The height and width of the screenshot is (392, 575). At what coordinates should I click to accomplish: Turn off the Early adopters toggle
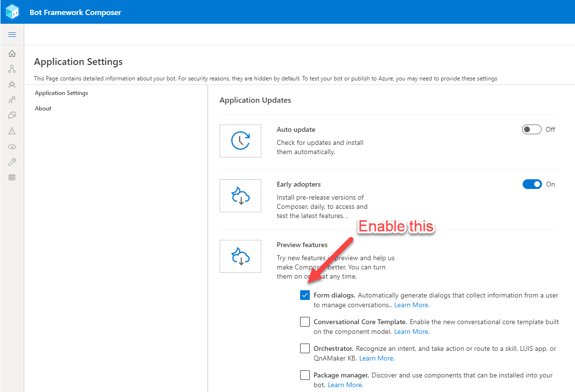coord(532,184)
